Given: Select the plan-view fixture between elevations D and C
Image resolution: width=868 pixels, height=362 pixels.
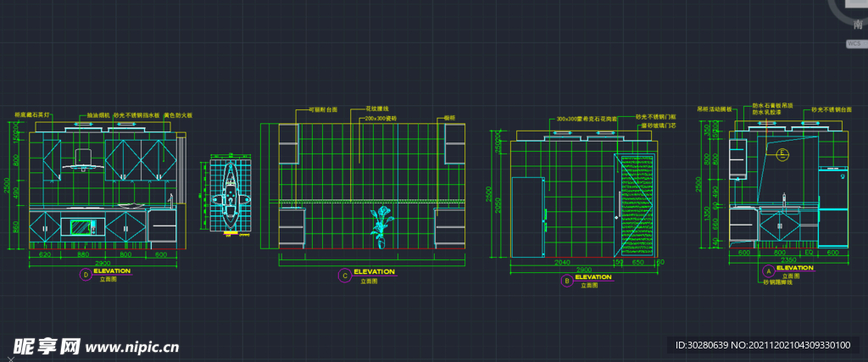Looking at the screenshot, I should 230,193.
